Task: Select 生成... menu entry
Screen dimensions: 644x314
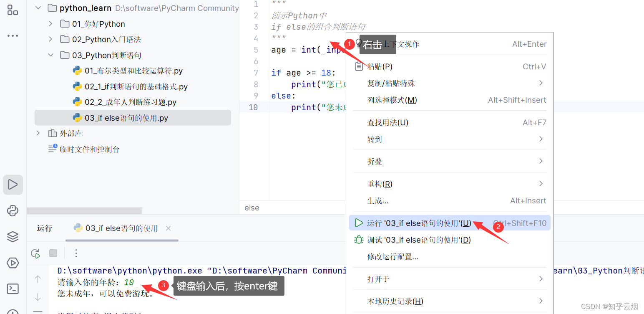Action: [450, 200]
